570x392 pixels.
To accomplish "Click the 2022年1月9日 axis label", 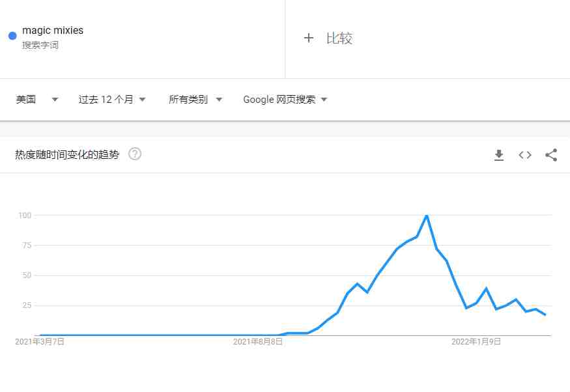I will pyautogui.click(x=476, y=341).
